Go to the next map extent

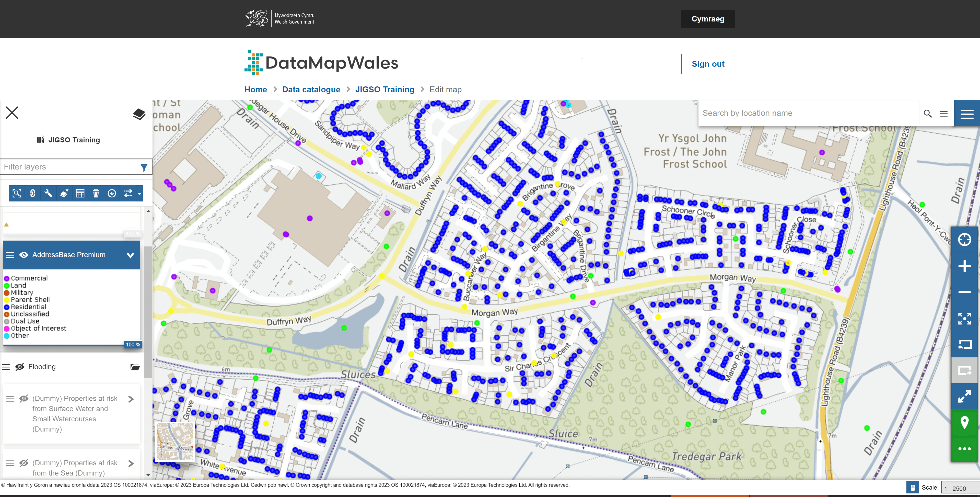(964, 370)
